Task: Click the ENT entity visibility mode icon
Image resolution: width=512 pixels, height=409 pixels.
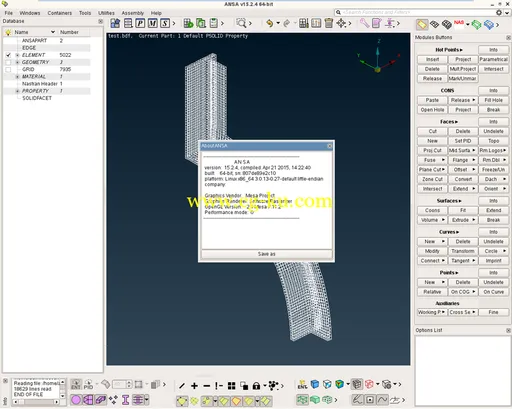Action: [x=76, y=384]
